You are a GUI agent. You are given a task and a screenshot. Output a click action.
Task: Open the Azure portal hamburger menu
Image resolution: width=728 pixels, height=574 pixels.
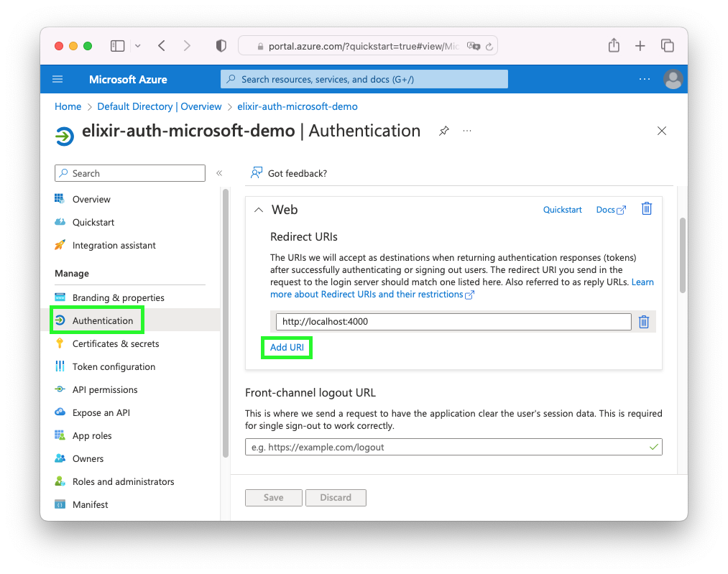[57, 79]
